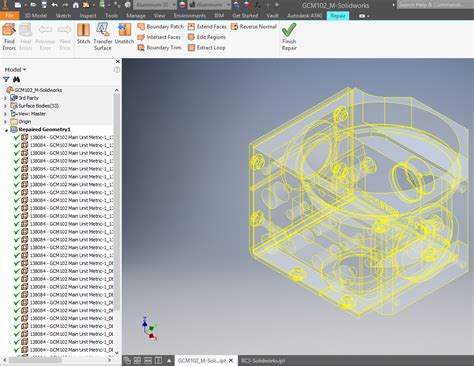Select the Repaired Geometry1 tree item
This screenshot has height=366, width=474.
click(x=44, y=130)
